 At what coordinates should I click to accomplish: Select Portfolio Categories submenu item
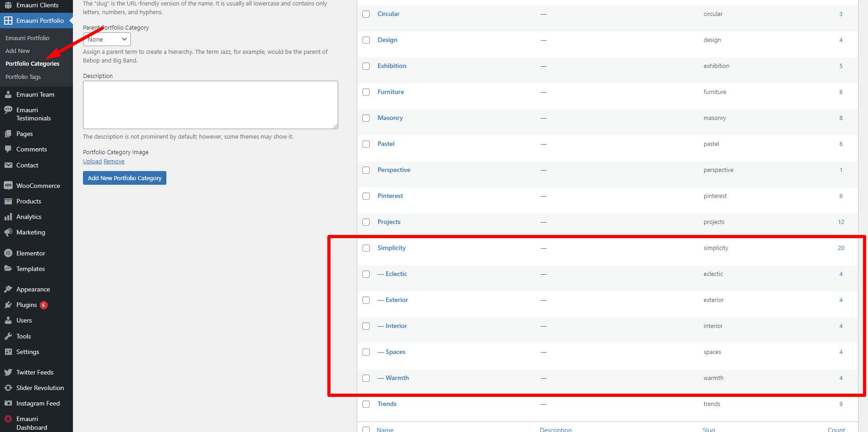click(x=32, y=63)
